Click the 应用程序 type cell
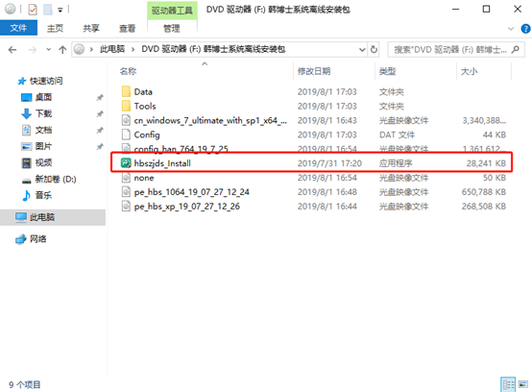Image resolution: width=532 pixels, height=392 pixels. 396,163
